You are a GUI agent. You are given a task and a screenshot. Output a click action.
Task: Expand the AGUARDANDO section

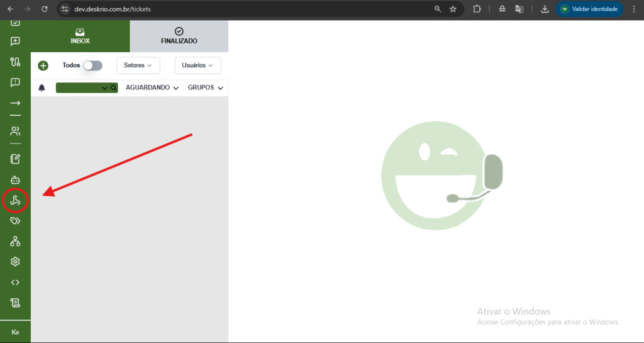pos(152,87)
